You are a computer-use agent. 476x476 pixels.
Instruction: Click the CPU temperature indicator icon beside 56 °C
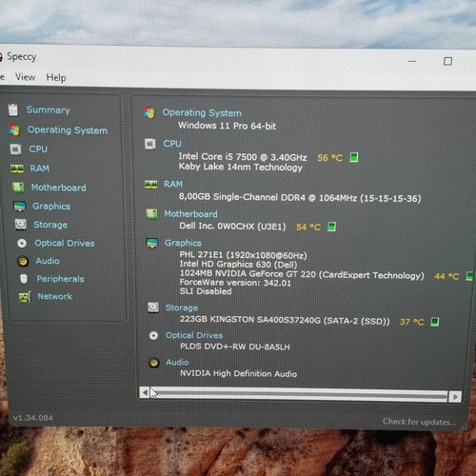click(x=354, y=157)
